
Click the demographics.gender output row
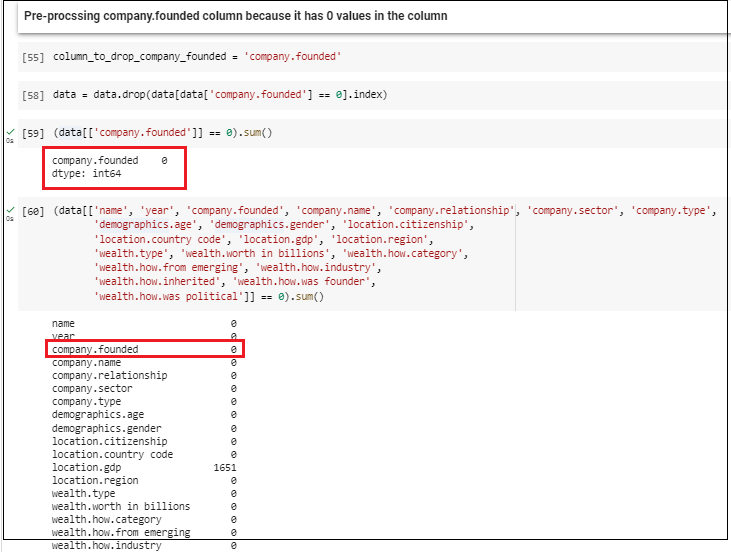coord(144,428)
